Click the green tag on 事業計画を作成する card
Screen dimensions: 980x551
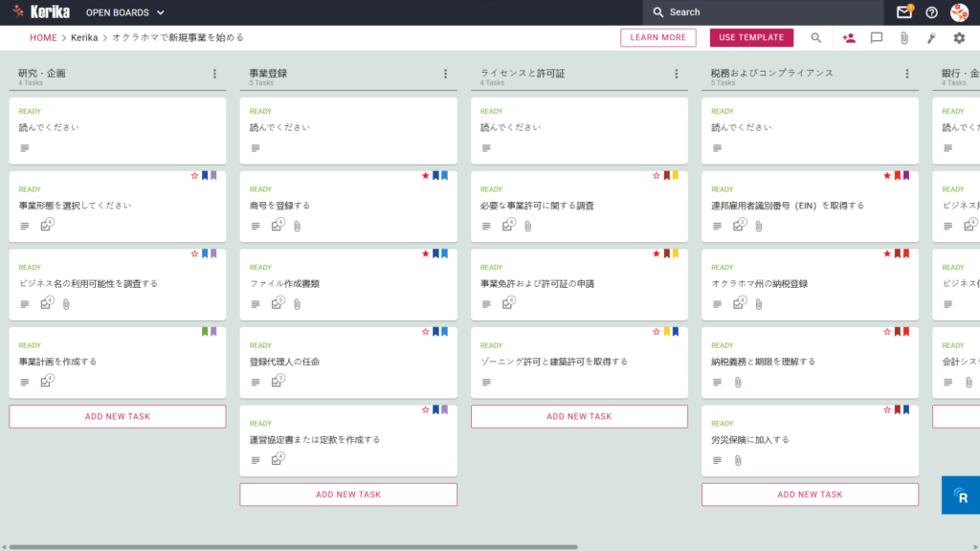click(x=205, y=332)
